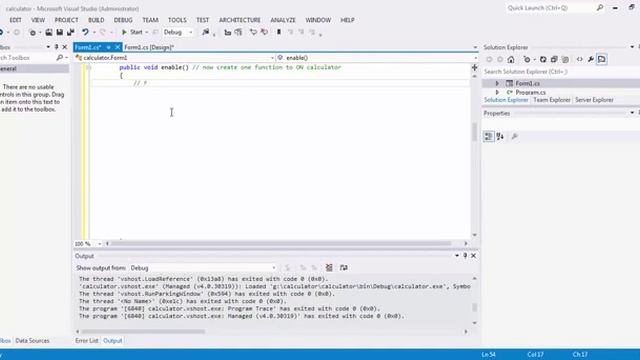Expand the Program.cs tree node
This screenshot has height=360, width=640.
tap(497, 93)
